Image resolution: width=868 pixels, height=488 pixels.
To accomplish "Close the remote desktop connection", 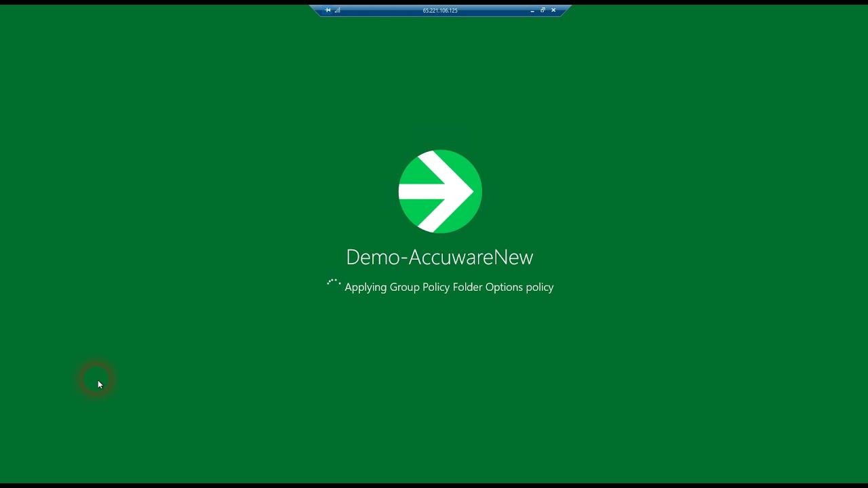I will pyautogui.click(x=553, y=10).
